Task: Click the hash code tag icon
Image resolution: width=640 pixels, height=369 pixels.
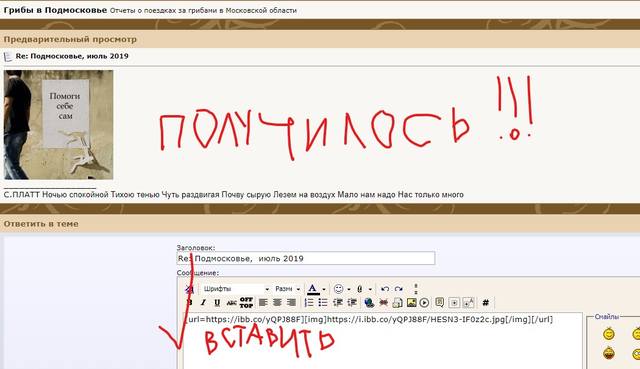Action: click(485, 302)
